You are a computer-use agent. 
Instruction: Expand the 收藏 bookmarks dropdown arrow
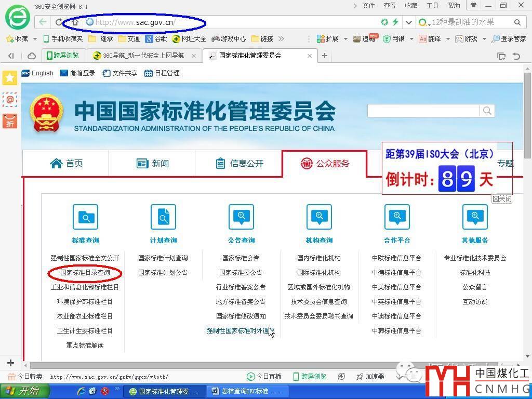tap(35, 39)
